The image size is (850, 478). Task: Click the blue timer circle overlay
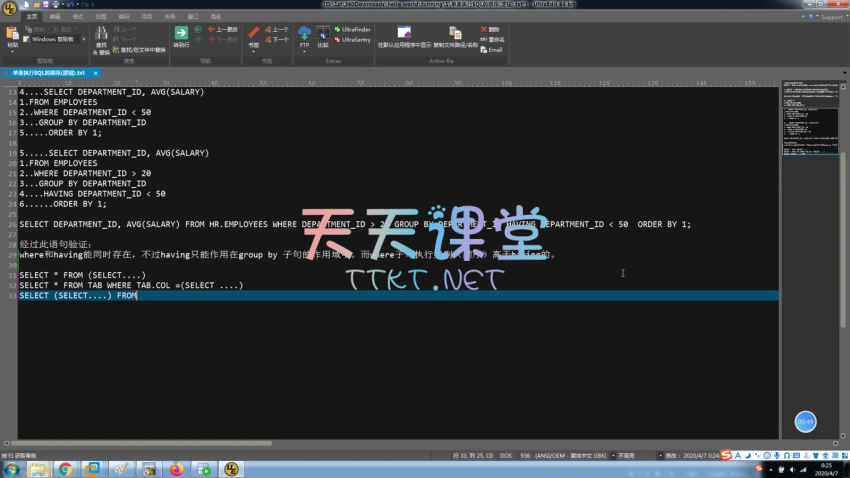(806, 421)
